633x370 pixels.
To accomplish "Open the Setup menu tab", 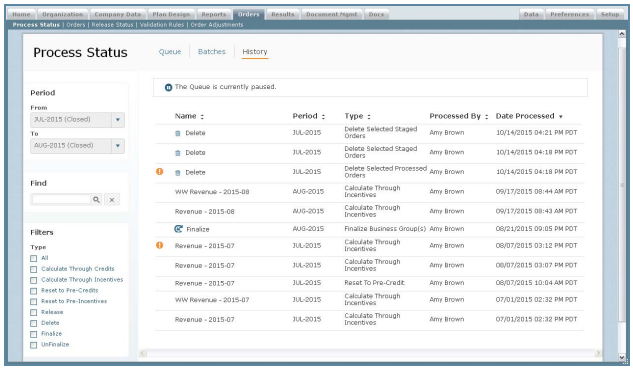I will pyautogui.click(x=610, y=14).
